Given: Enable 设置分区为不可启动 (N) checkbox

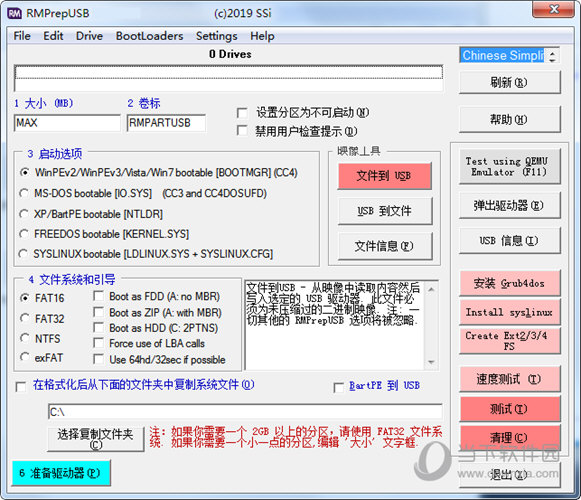Looking at the screenshot, I should click(x=242, y=113).
